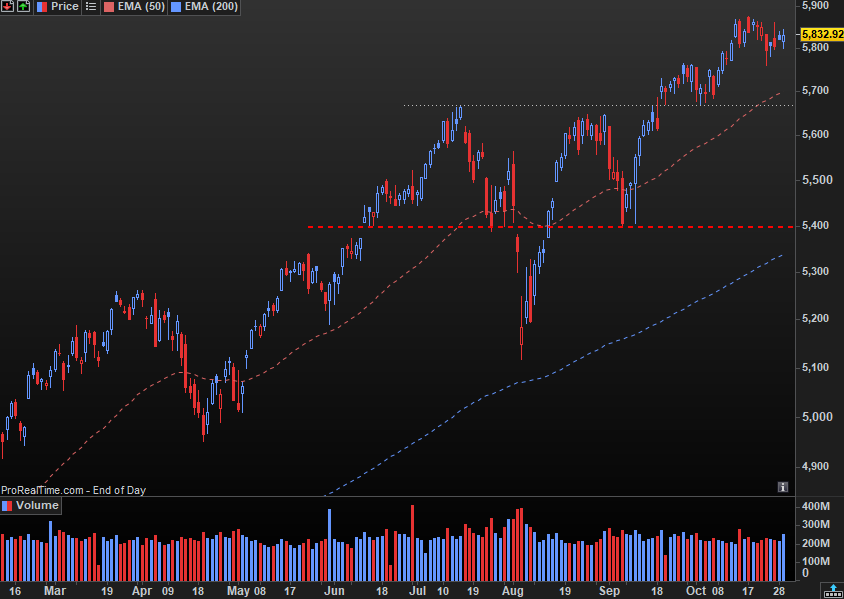Click the 5,400 price axis label

(815, 225)
